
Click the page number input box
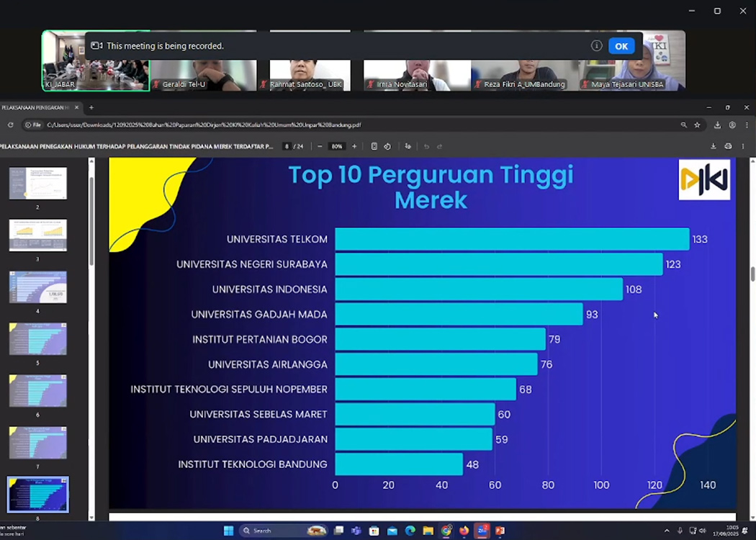(287, 146)
